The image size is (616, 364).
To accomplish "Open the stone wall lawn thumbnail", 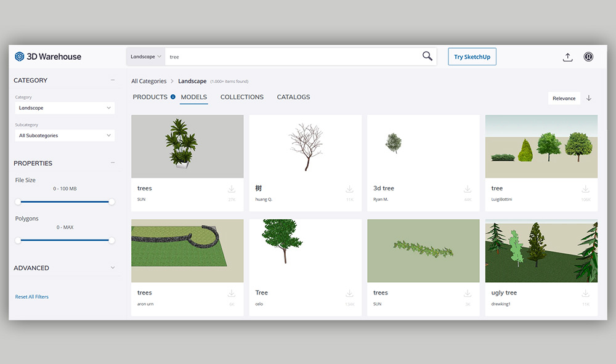I will (187, 251).
